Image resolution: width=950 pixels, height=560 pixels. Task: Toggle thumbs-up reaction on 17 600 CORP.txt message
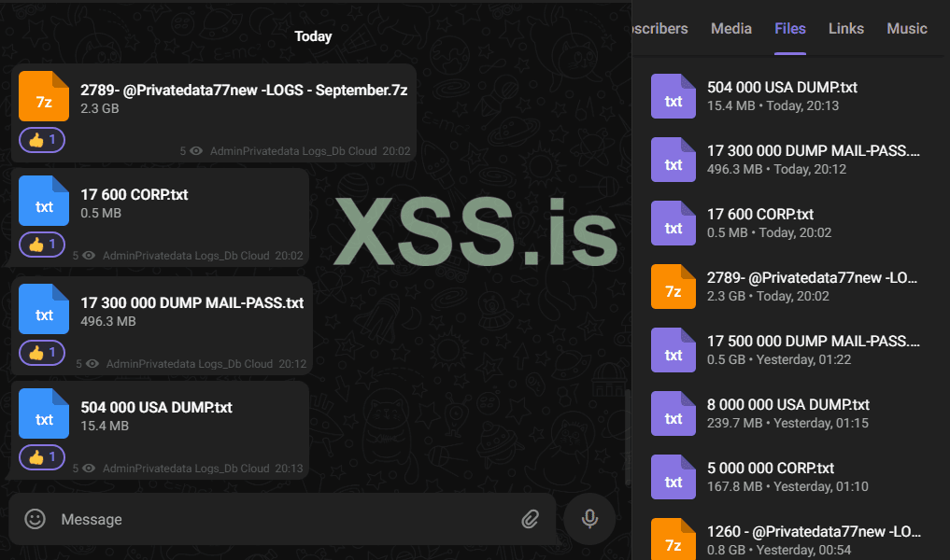[x=42, y=245]
